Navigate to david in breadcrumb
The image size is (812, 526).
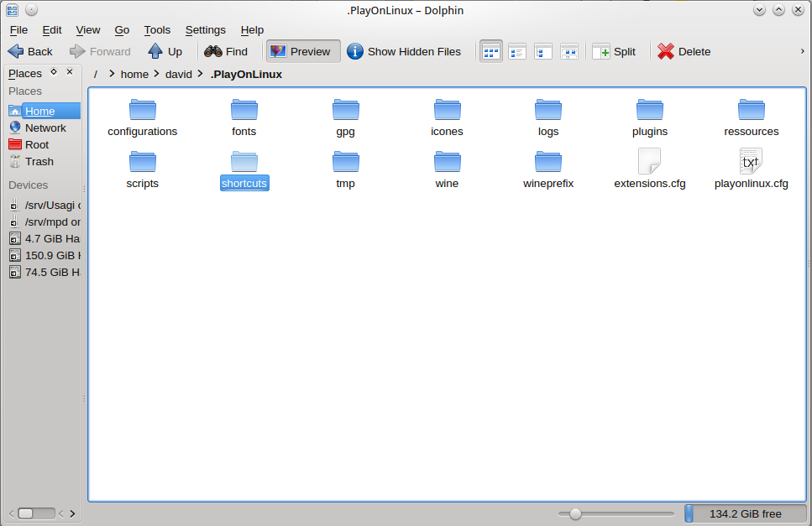pos(179,75)
